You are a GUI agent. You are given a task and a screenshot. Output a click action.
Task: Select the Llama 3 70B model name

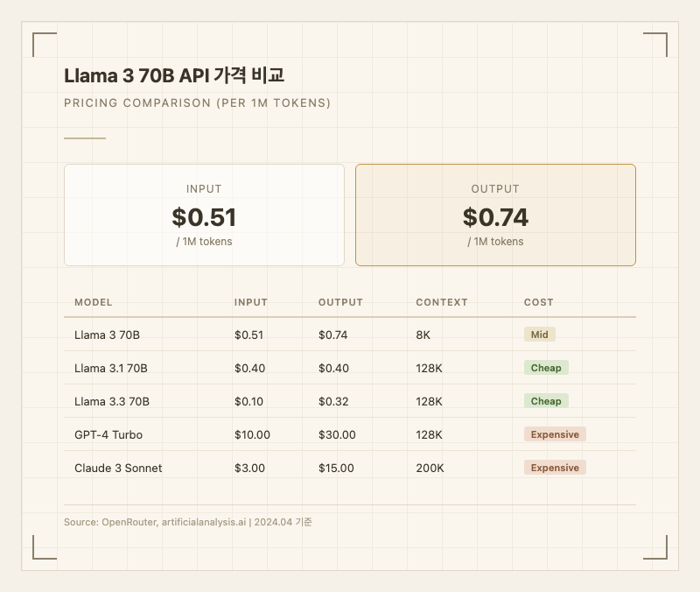(108, 335)
